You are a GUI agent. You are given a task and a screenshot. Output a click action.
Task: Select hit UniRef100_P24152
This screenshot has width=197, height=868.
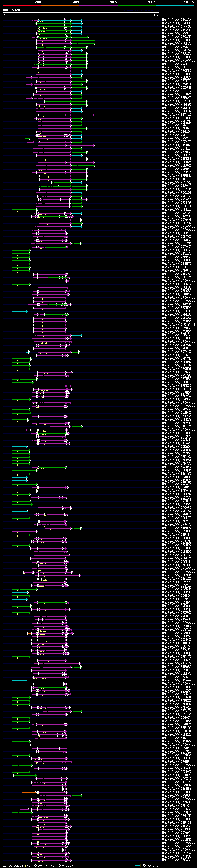(177, 816)
